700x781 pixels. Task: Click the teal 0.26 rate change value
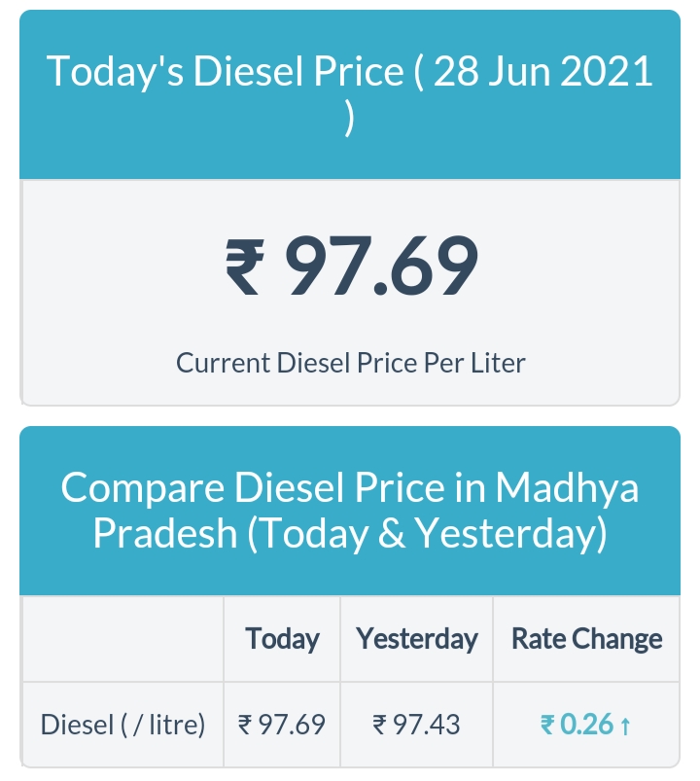(x=587, y=725)
